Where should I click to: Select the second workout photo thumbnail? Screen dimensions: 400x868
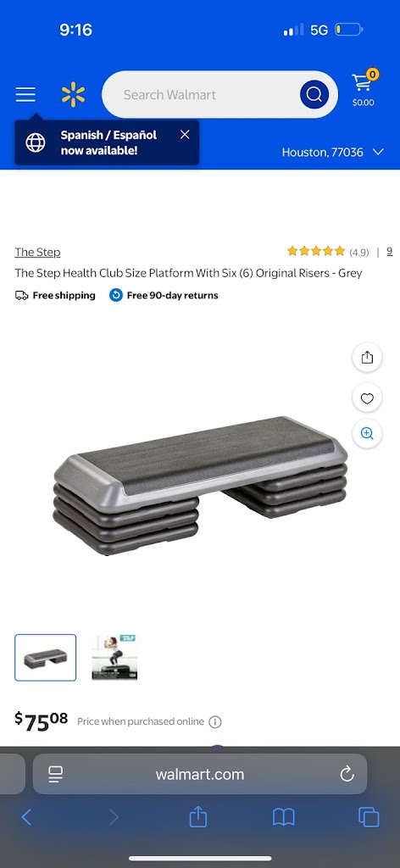114,658
